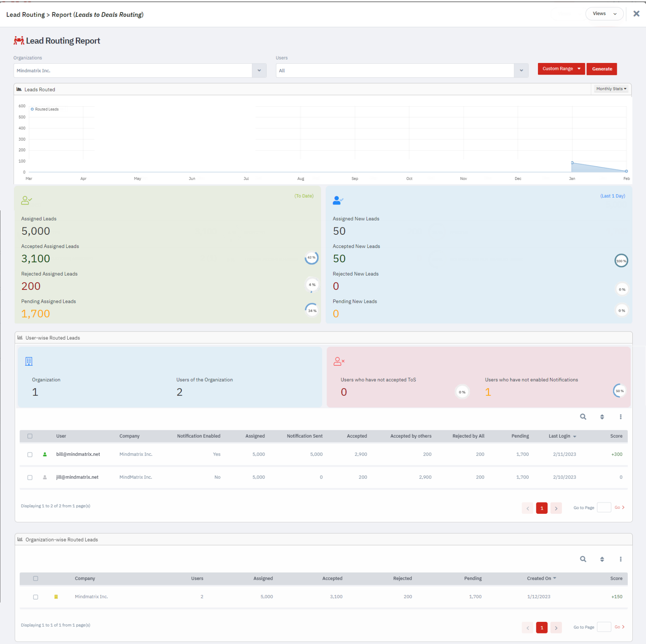Click the Rejected by All column header

point(468,436)
